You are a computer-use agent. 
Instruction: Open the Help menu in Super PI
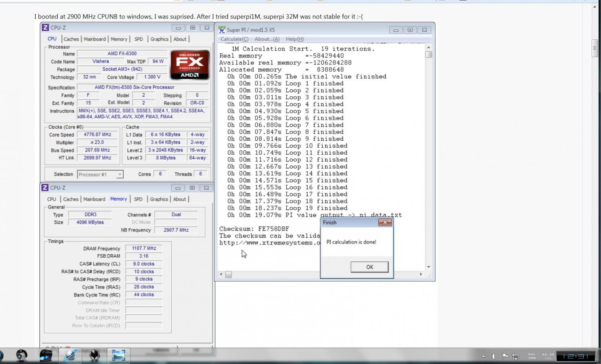295,39
